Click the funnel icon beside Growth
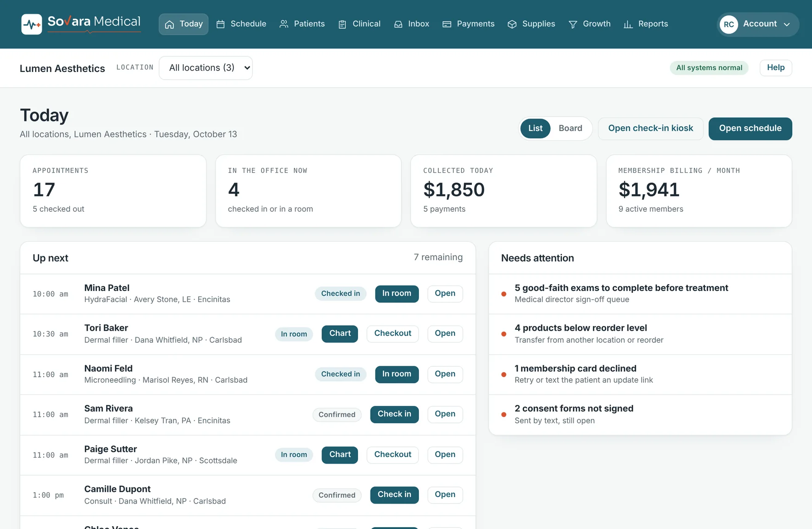This screenshot has width=812, height=529. coord(573,24)
